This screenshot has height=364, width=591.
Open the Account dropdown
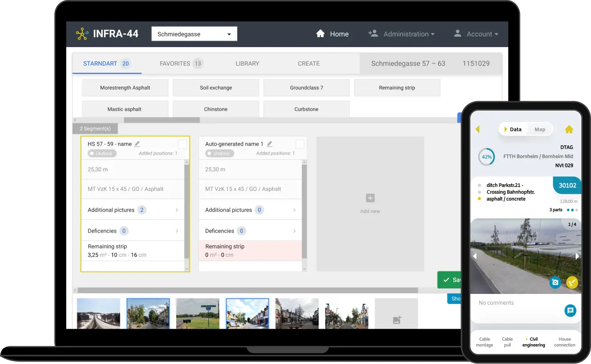pyautogui.click(x=479, y=33)
